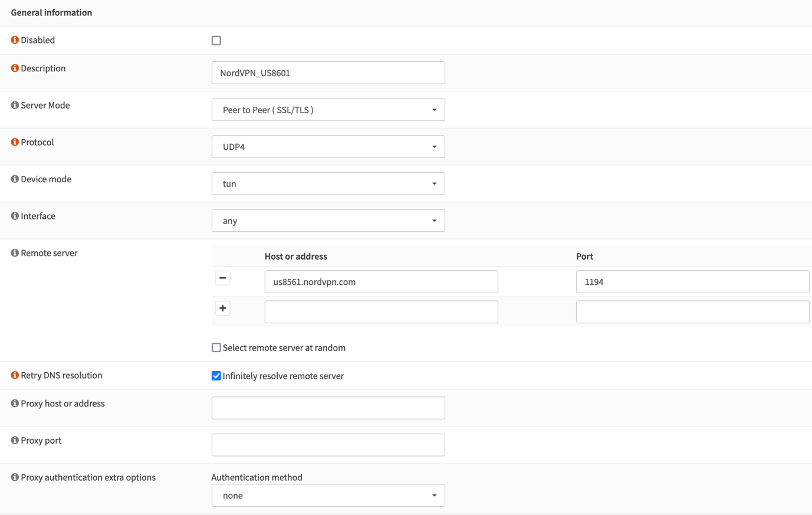The height and width of the screenshot is (515, 812).
Task: Add a new remote server row
Action: click(x=222, y=308)
